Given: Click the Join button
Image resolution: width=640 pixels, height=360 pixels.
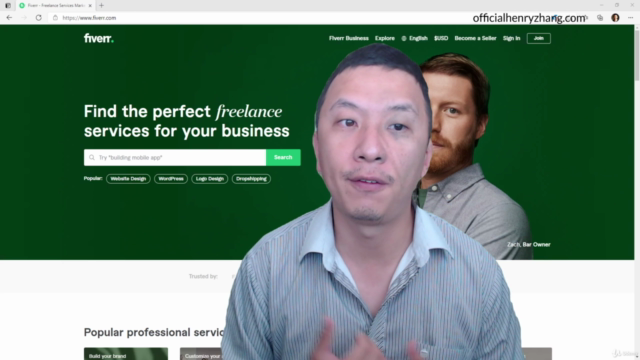Looking at the screenshot, I should tap(538, 38).
